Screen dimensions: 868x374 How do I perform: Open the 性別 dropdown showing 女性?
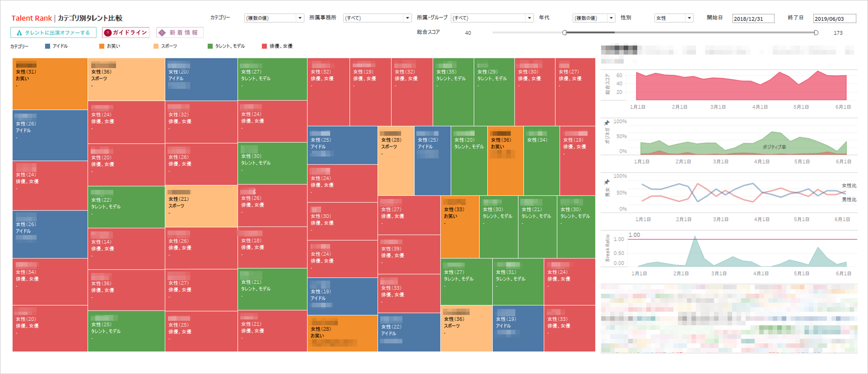[x=689, y=18]
